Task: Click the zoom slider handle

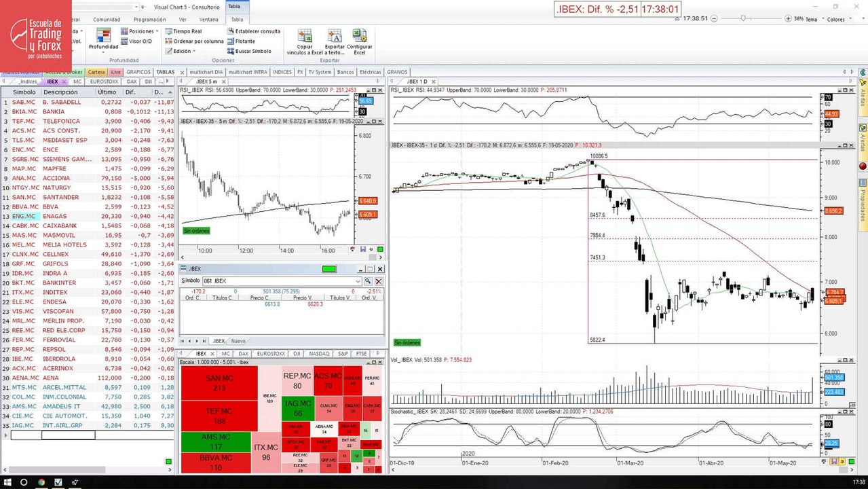Action: tap(743, 18)
